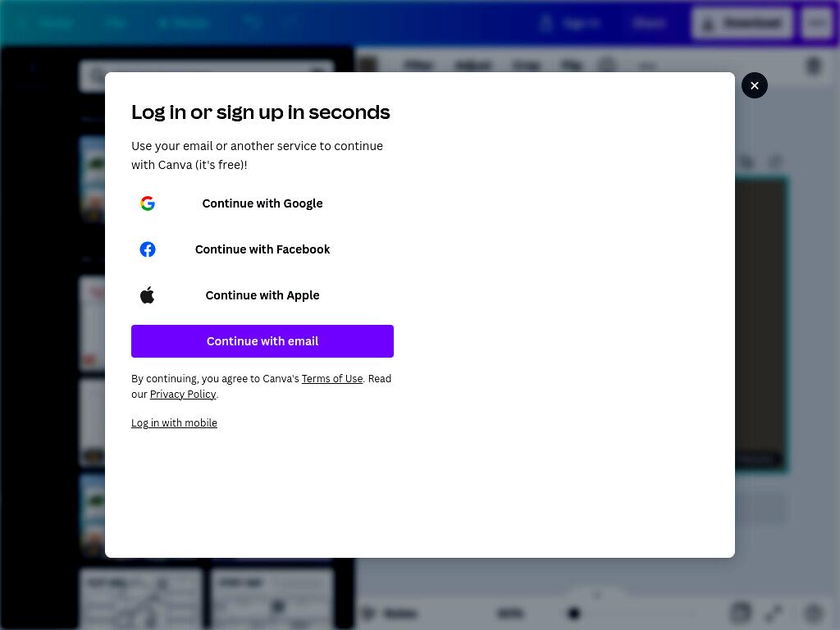Open the Terms of Use link
The image size is (840, 630).
332,379
